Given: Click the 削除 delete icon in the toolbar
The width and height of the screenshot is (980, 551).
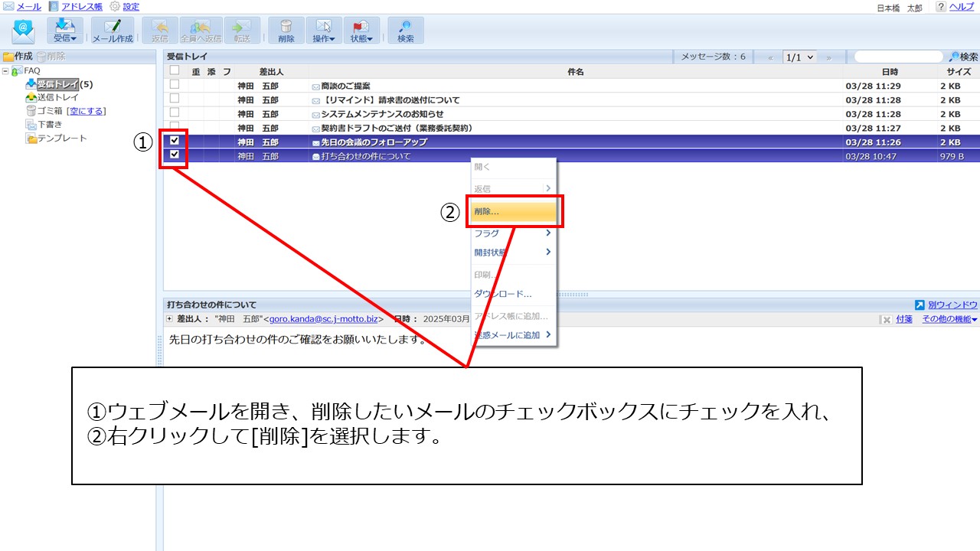Looking at the screenshot, I should (x=285, y=30).
